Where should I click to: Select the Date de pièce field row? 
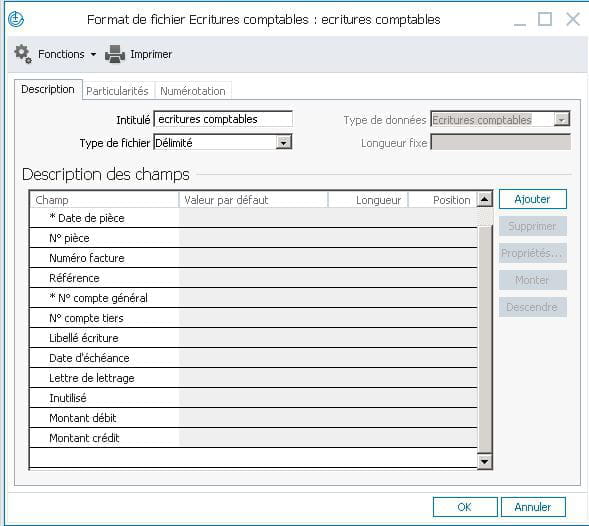[253, 218]
